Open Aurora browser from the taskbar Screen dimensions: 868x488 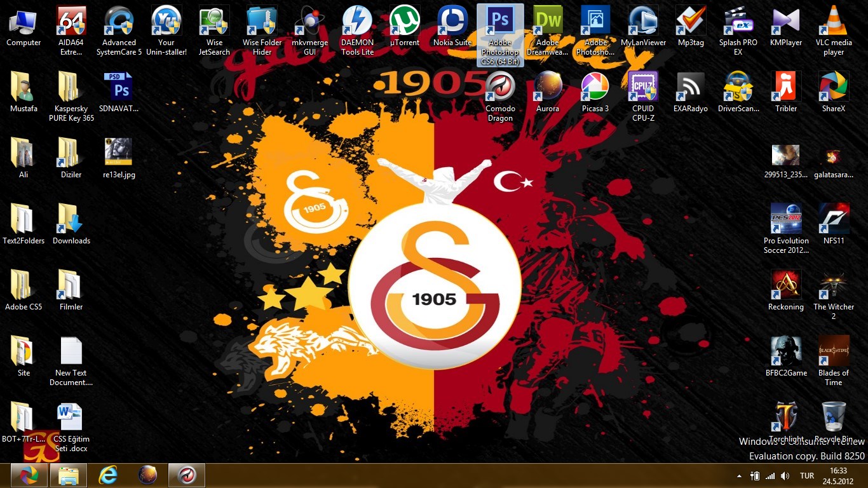click(x=147, y=475)
